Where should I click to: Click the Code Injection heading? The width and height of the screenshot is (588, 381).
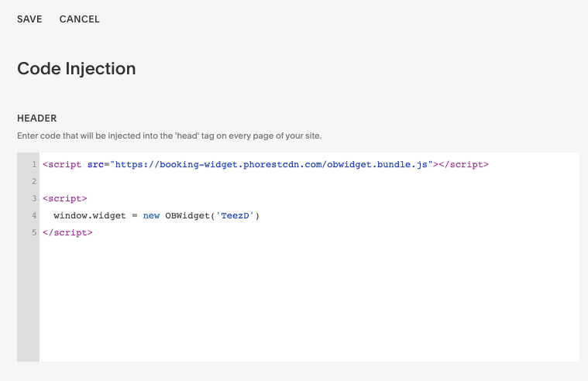[77, 69]
